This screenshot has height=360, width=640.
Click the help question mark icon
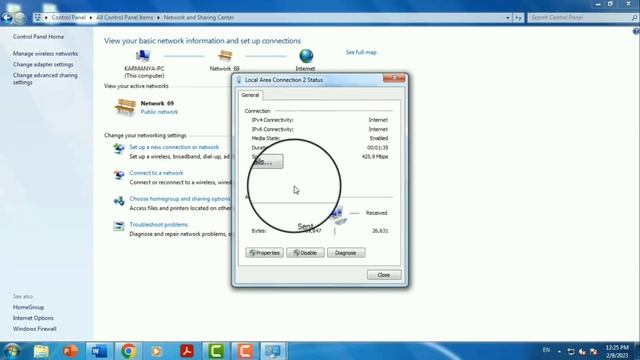click(636, 31)
